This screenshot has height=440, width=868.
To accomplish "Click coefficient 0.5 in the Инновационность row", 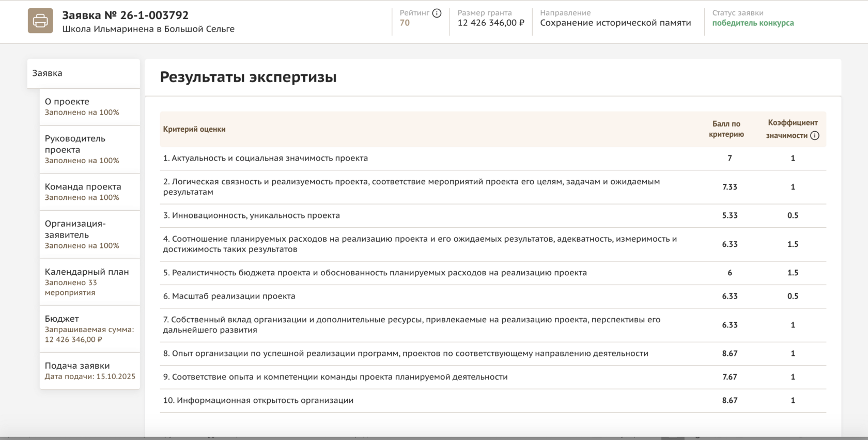I will 793,215.
